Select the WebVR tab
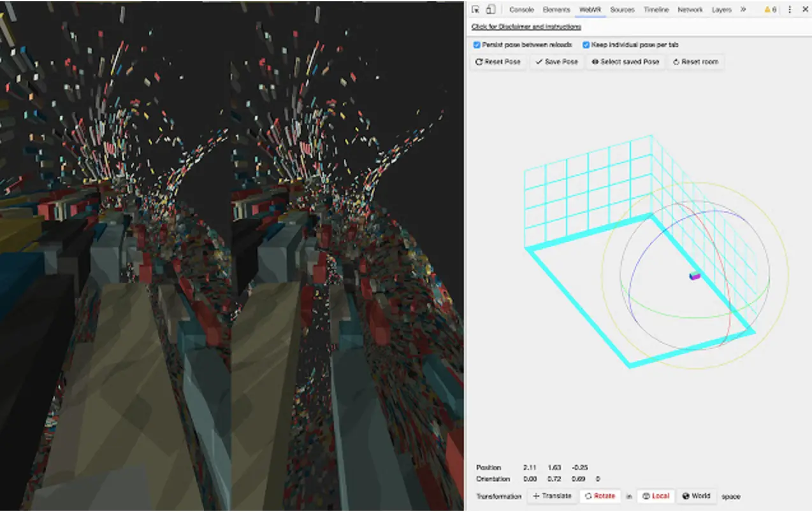812x512 pixels. 590,10
